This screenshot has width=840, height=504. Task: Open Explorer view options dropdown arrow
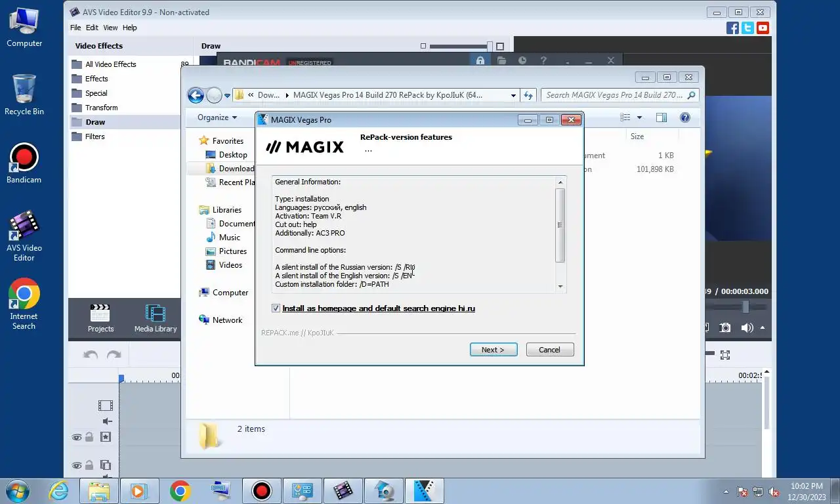tap(640, 117)
